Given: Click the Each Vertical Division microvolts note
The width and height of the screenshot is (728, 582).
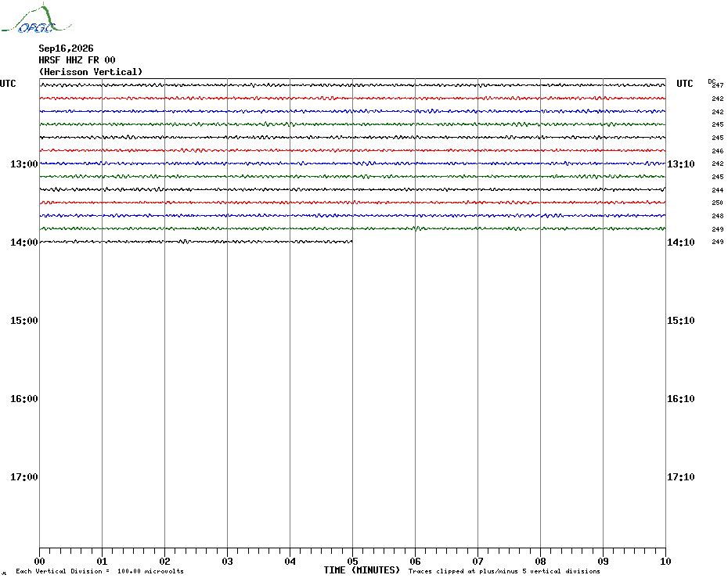Looking at the screenshot, I should click(100, 571).
